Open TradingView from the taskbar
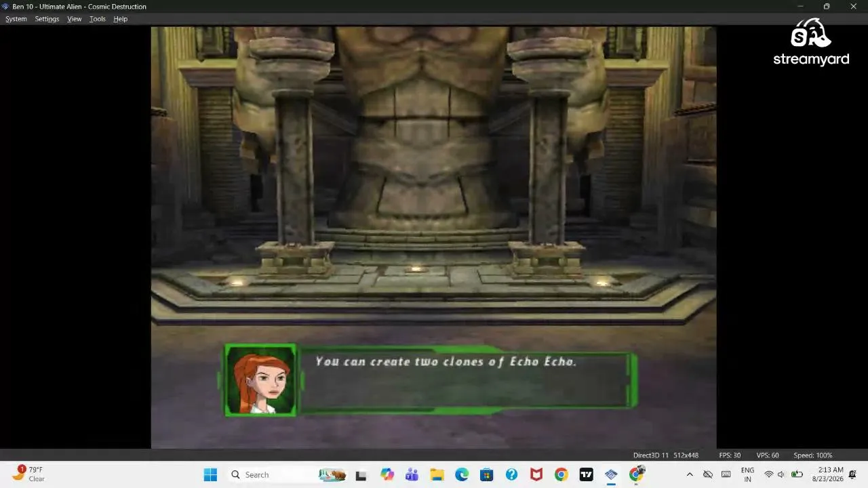Viewport: 868px width, 488px height. tap(587, 474)
